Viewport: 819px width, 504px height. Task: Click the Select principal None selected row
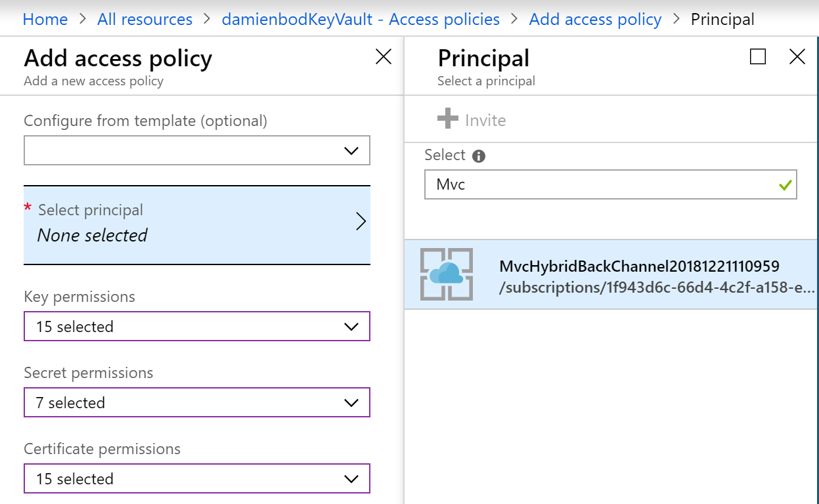(190, 223)
